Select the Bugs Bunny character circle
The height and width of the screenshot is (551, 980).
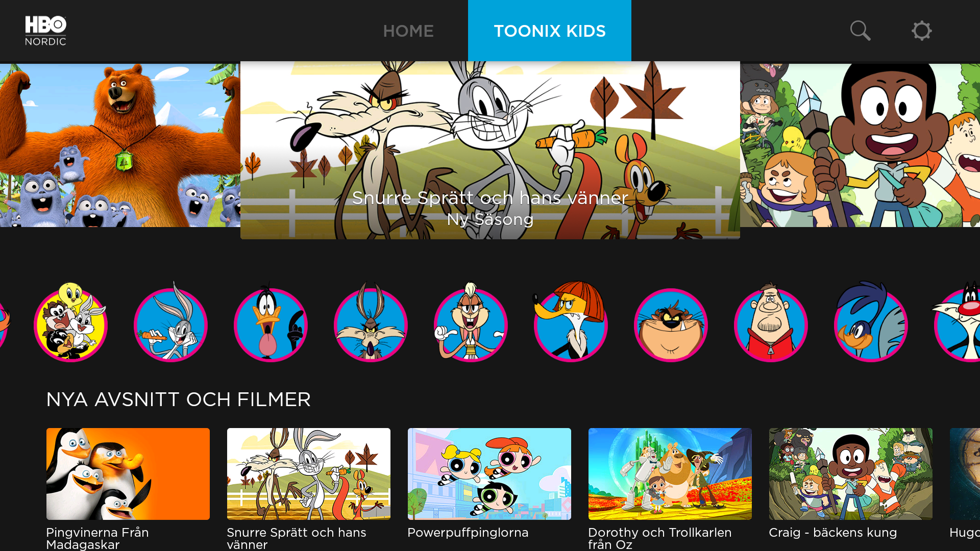pos(170,322)
